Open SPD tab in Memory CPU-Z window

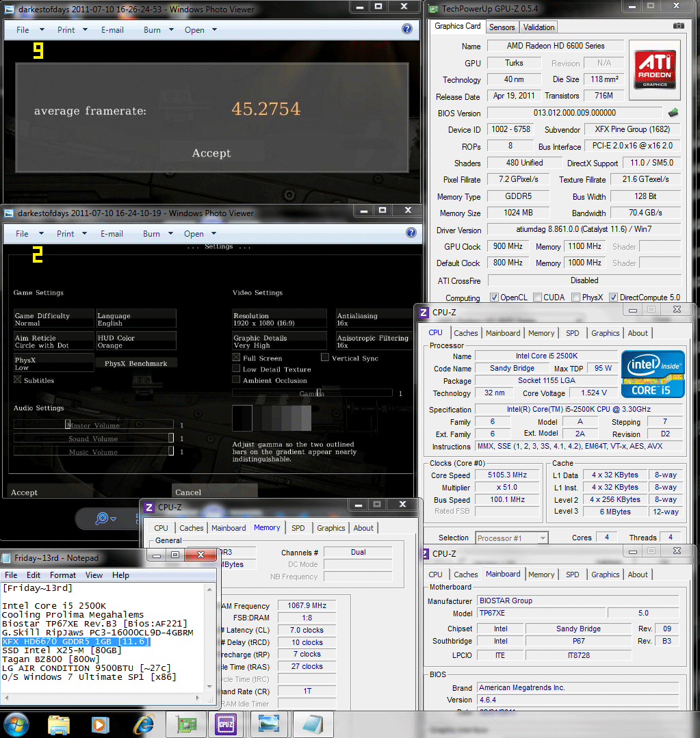coord(298,528)
